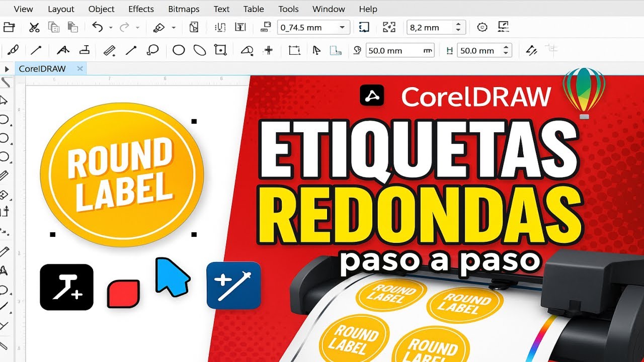
Task: Expand the arrow left of CorelDRAW tab
Action: click(7, 69)
